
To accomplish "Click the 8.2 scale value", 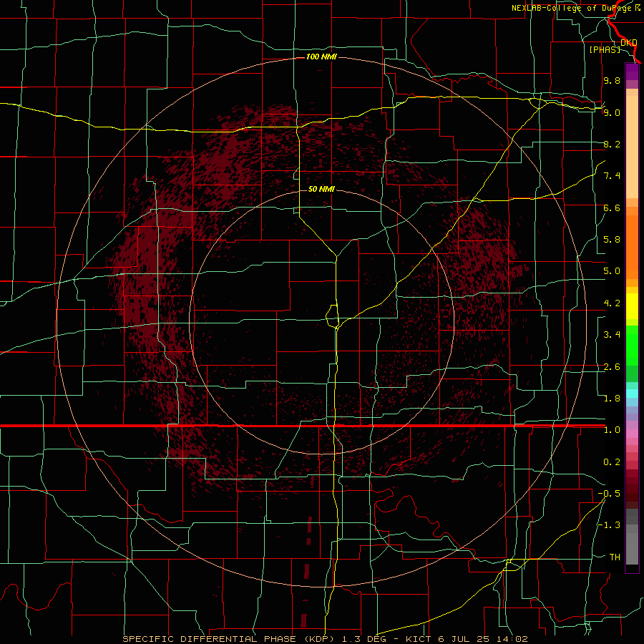I will tap(612, 144).
